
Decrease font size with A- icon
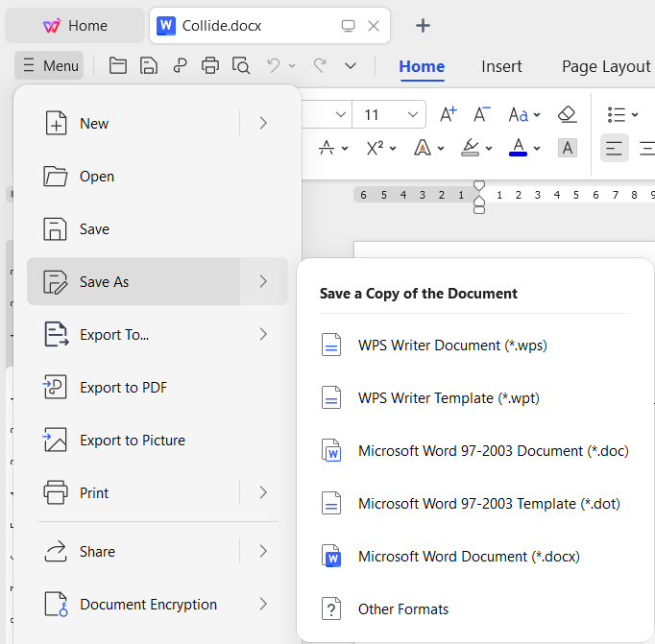pyautogui.click(x=481, y=114)
